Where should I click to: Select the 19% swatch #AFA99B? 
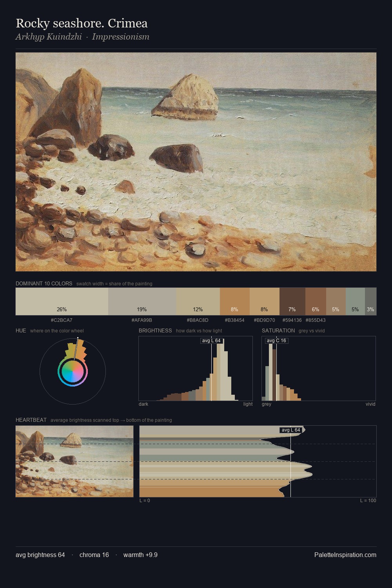142,301
